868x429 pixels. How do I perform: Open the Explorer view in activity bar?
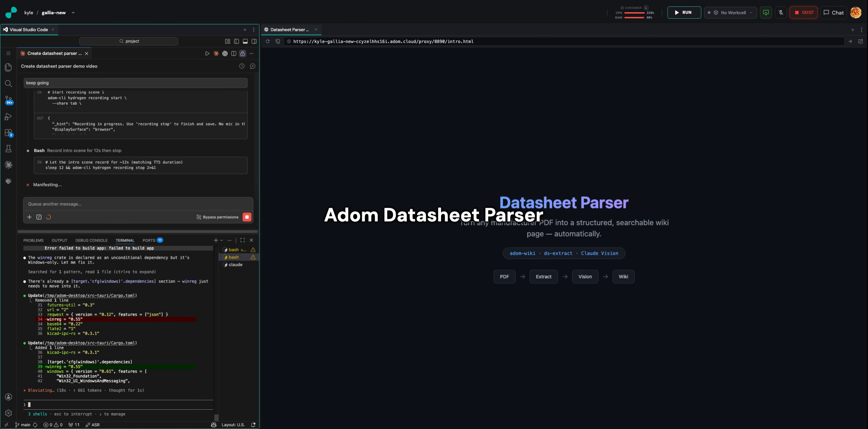click(x=8, y=67)
